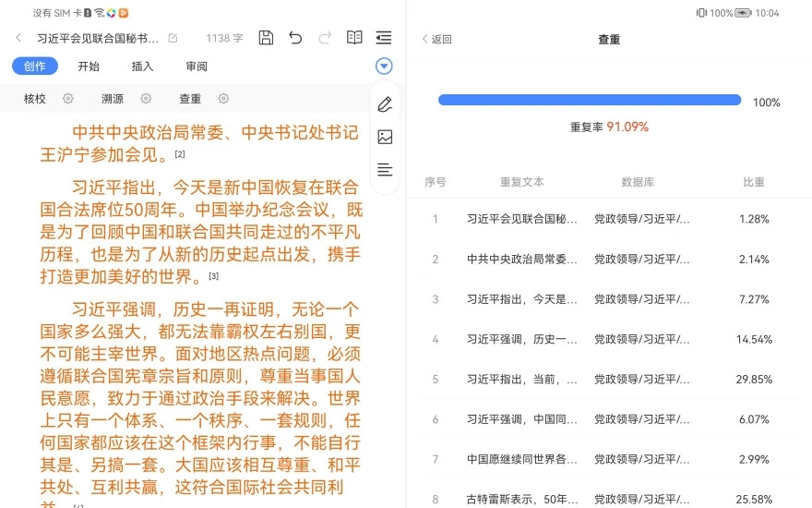This screenshot has height=508, width=812.
Task: Click the insert image icon
Action: point(385,137)
